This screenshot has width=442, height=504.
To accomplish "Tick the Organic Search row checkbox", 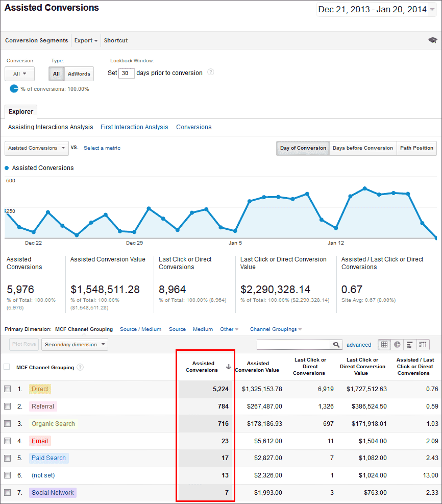I will point(7,424).
